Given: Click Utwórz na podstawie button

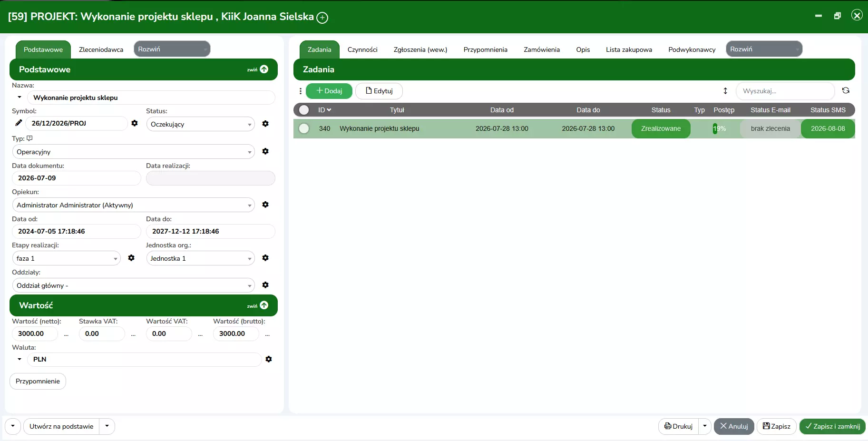Looking at the screenshot, I should [61, 426].
